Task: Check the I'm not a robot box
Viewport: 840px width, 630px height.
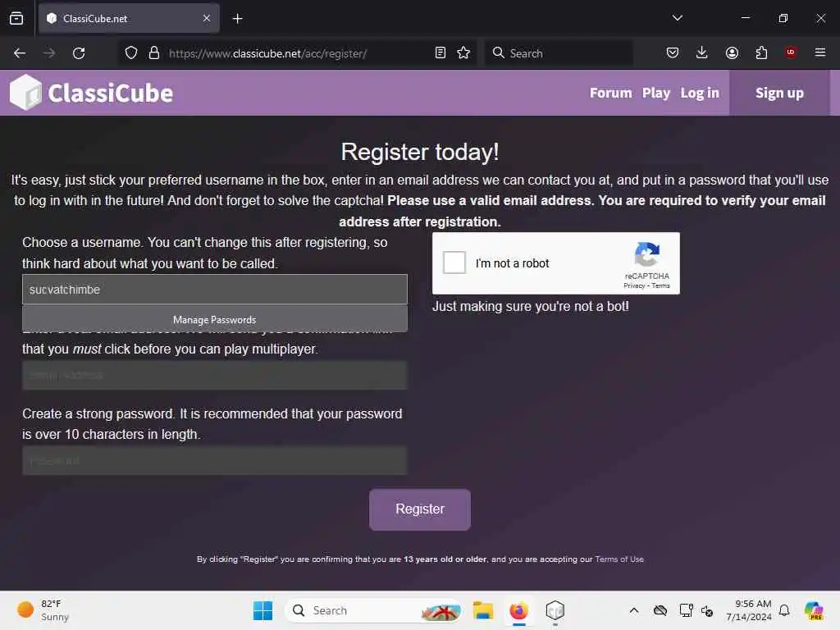Action: click(454, 263)
